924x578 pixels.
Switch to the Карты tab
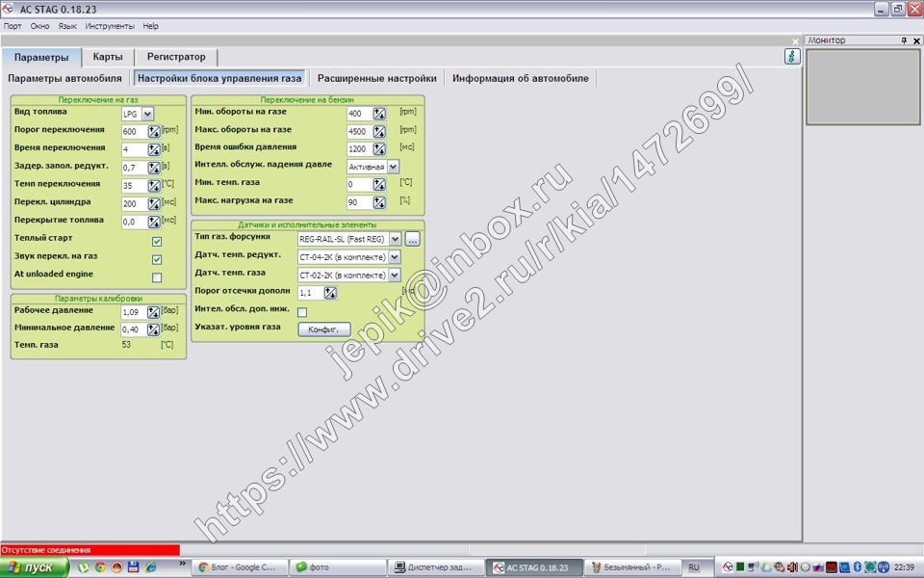[108, 57]
